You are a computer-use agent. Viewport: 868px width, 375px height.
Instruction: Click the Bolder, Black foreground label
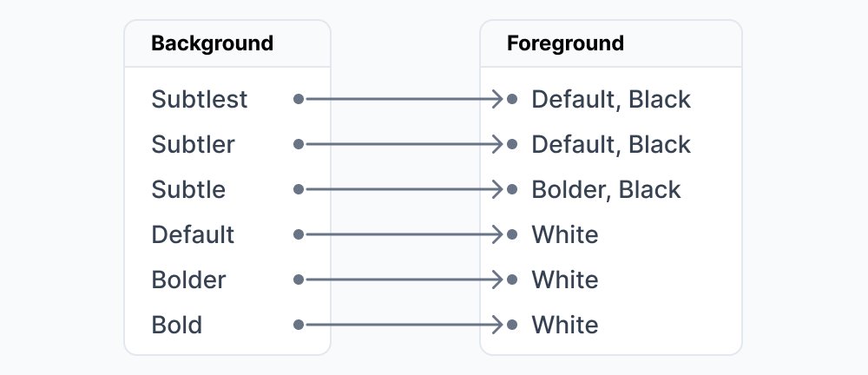[606, 189]
